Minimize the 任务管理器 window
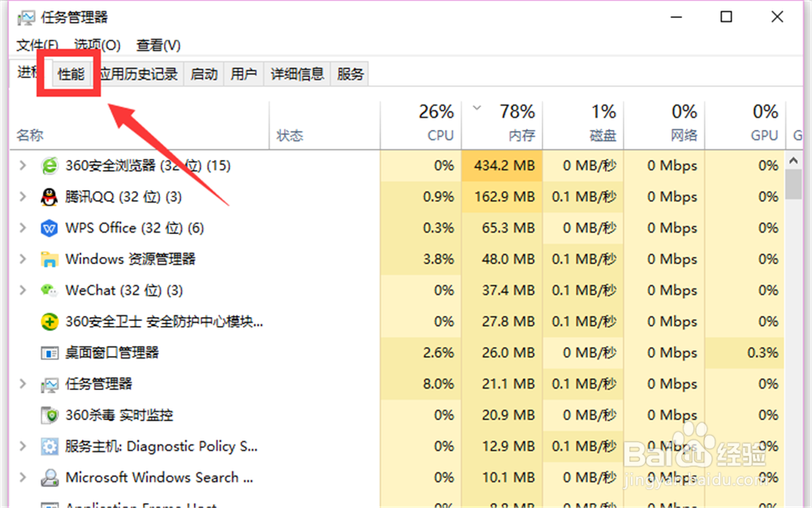This screenshot has height=508, width=812. (676, 16)
